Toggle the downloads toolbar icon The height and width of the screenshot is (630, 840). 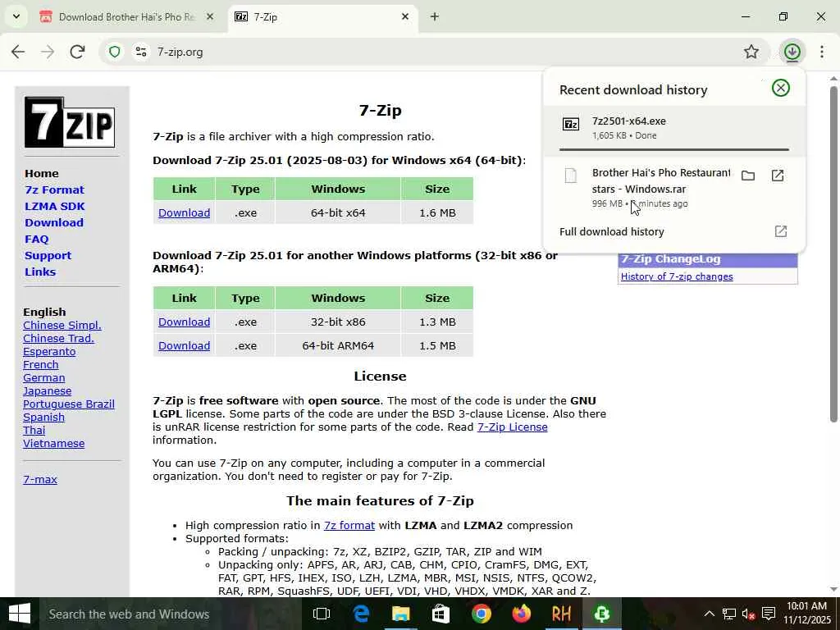(792, 52)
